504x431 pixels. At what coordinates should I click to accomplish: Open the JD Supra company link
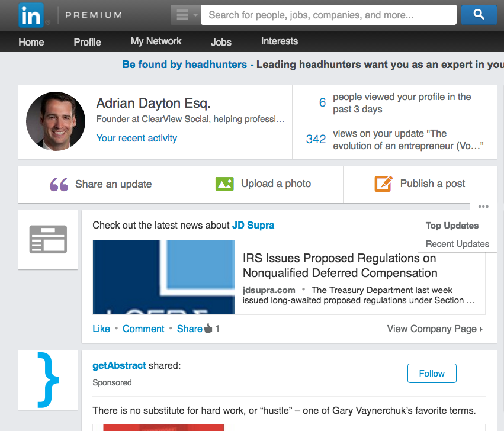[253, 225]
